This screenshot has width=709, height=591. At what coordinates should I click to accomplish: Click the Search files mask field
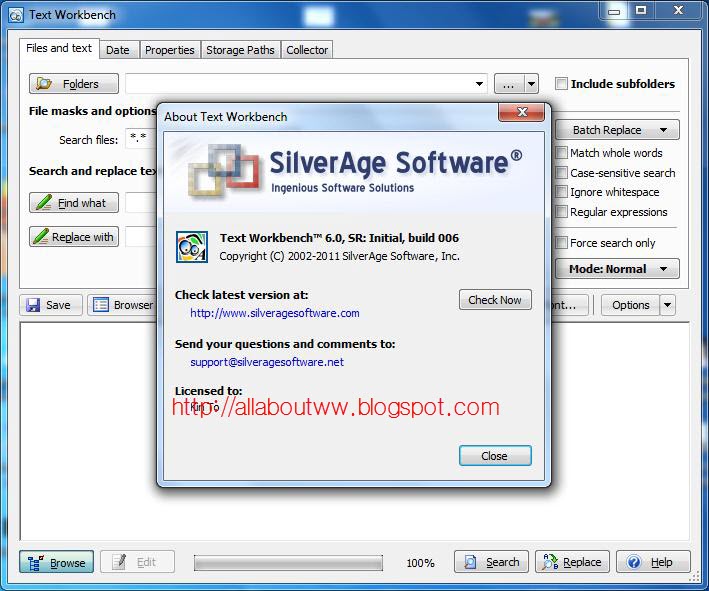click(x=142, y=138)
